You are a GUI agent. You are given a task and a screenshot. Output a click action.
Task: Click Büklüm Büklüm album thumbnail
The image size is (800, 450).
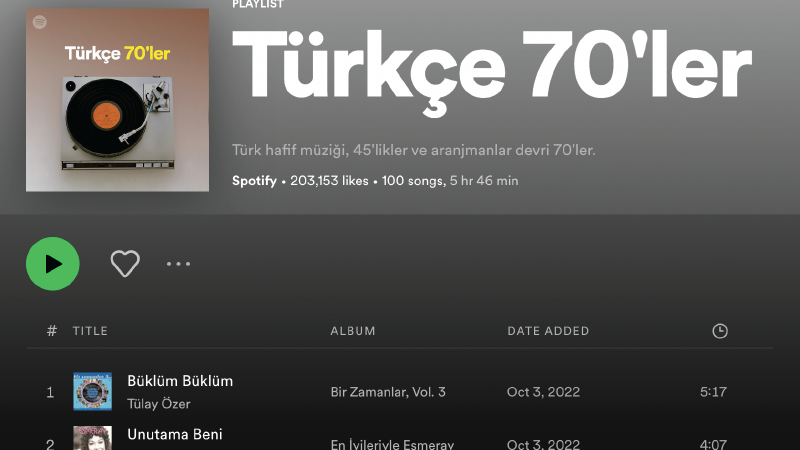click(92, 392)
